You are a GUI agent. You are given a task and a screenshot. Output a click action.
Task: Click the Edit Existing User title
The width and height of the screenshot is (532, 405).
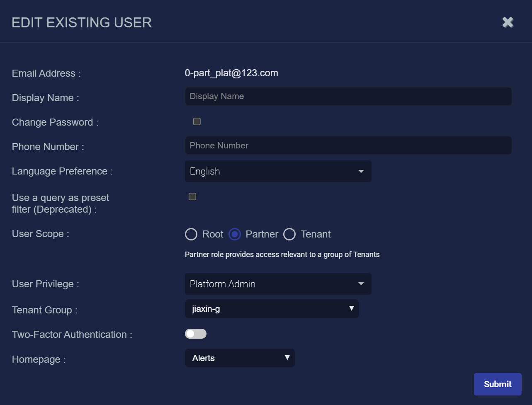82,22
